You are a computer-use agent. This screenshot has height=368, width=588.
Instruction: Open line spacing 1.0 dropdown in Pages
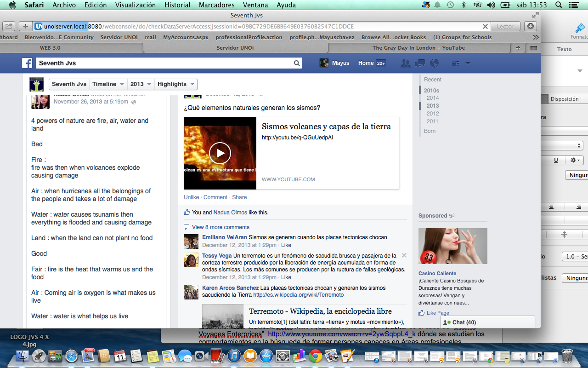coord(575,256)
